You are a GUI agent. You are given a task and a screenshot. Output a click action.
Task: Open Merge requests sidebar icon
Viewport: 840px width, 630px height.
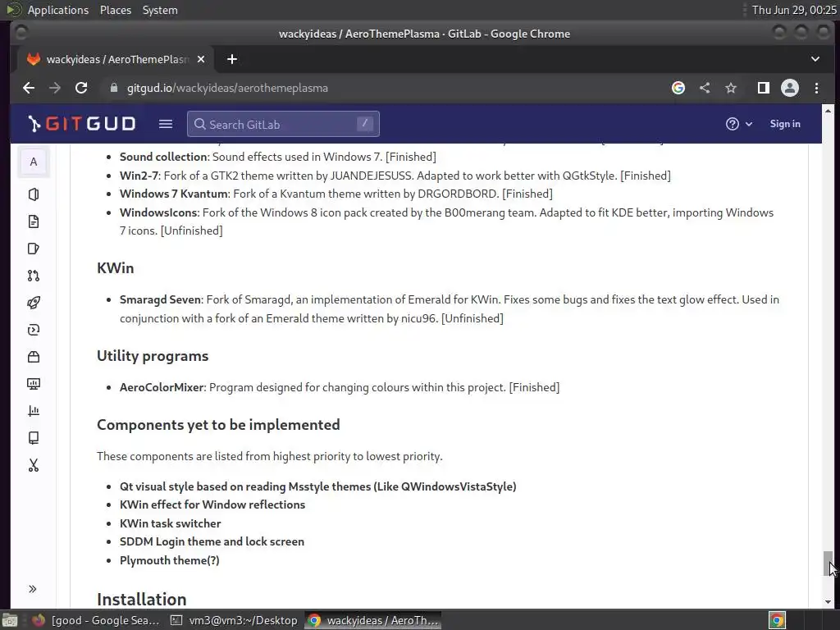33,276
